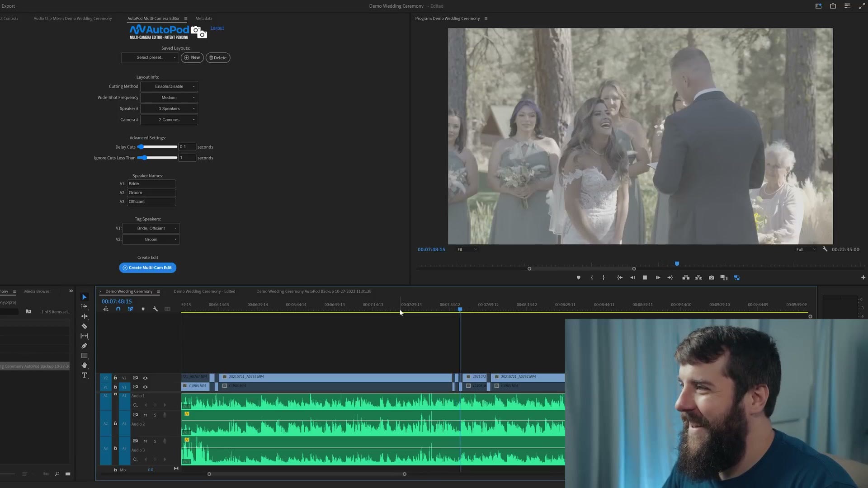Open the Cutting Method dropdown
Image resolution: width=868 pixels, height=488 pixels.
169,86
